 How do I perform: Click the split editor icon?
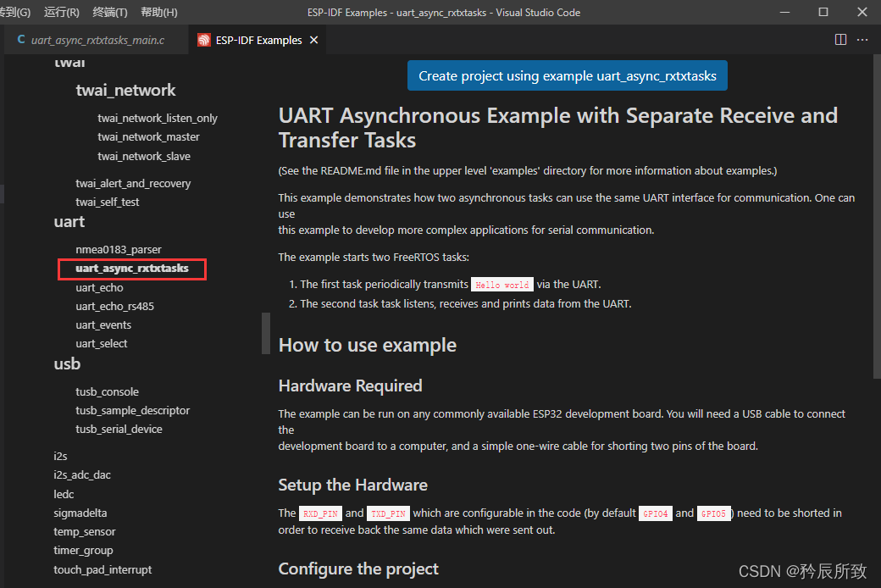click(x=840, y=40)
